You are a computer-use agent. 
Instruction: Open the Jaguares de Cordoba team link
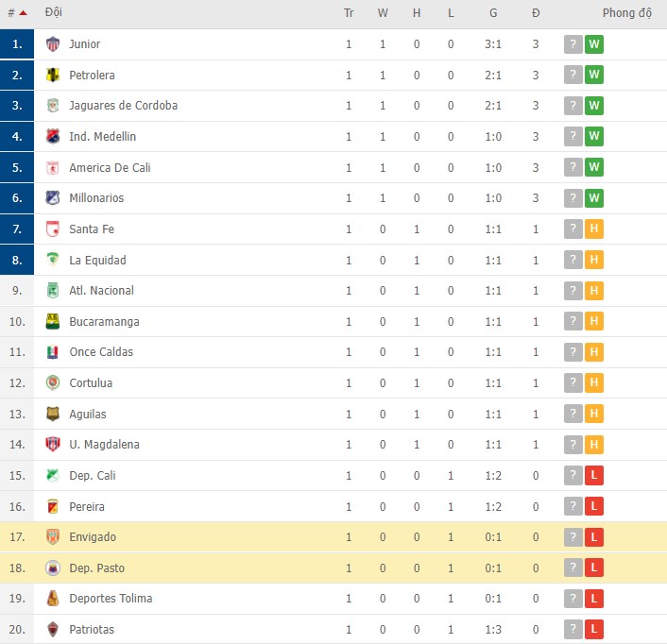[123, 106]
